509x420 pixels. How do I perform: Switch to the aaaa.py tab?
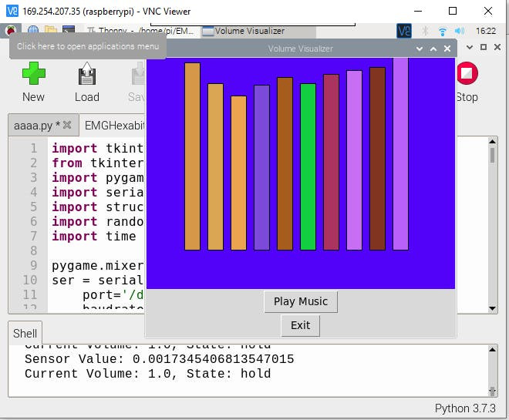tap(35, 125)
